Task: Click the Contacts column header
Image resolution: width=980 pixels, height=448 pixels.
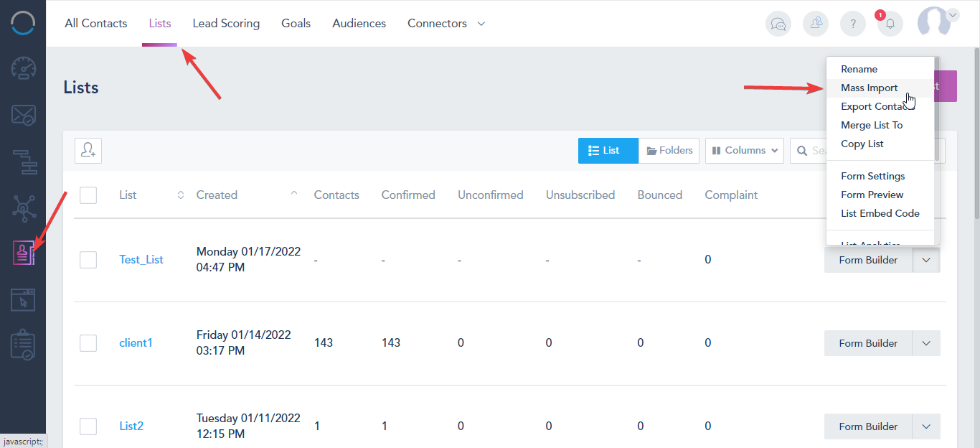Action: (336, 195)
